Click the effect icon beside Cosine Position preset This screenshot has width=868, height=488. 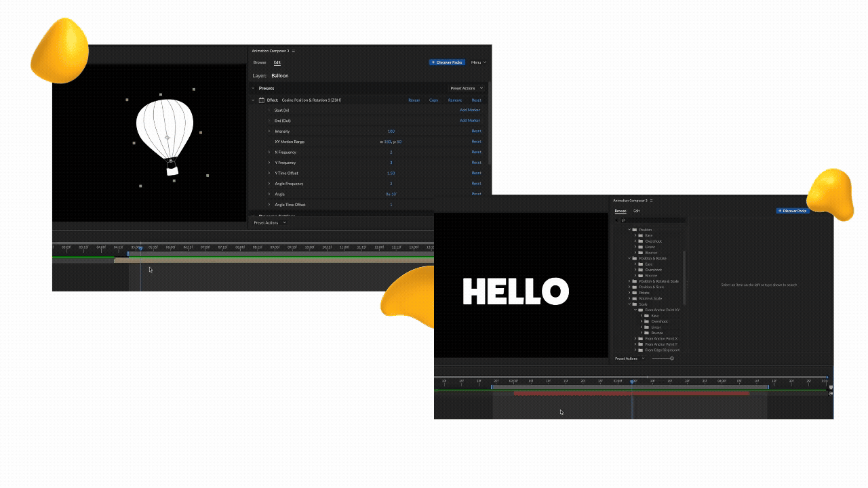tap(262, 100)
